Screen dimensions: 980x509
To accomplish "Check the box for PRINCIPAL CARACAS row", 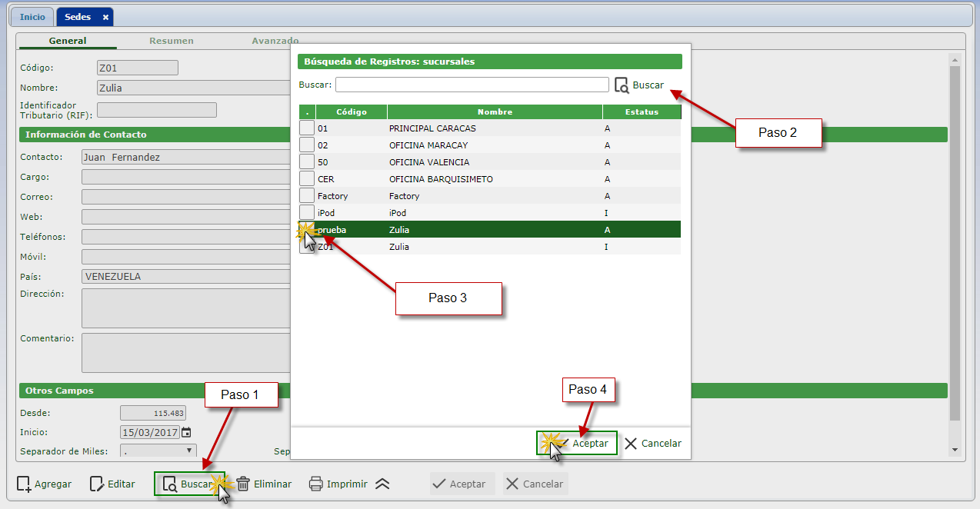I will pos(306,128).
